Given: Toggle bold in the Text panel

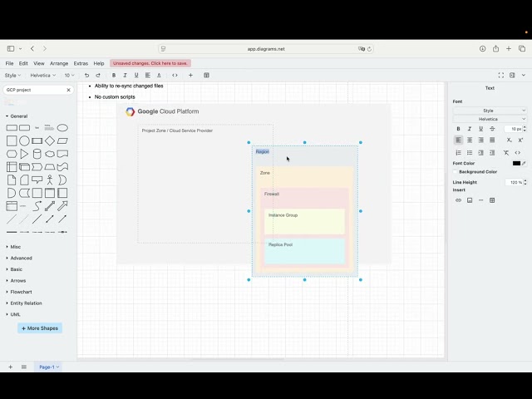Looking at the screenshot, I should pos(458,129).
